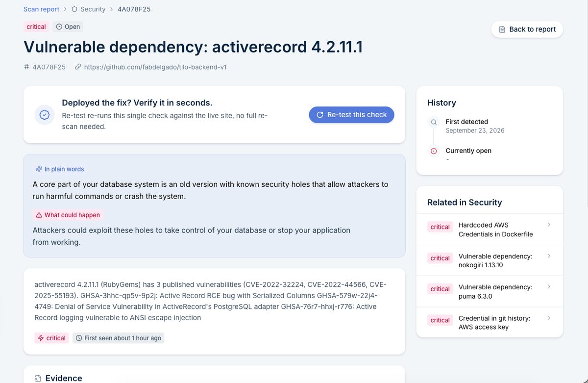Expand the Hardcoded AWS Credentials in Dockerfile chevron
Screen dimensions: 588x383
click(549, 225)
